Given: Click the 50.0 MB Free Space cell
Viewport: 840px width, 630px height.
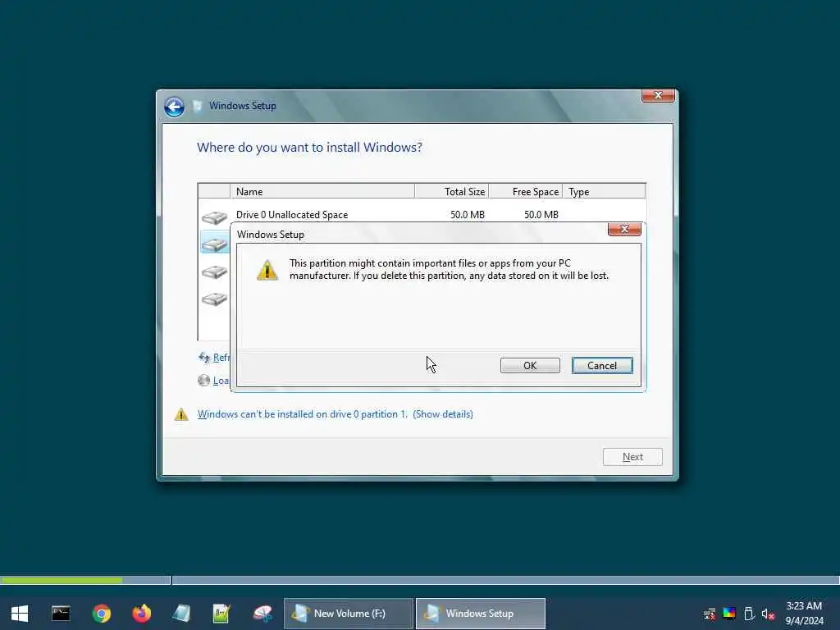Looking at the screenshot, I should coord(541,215).
